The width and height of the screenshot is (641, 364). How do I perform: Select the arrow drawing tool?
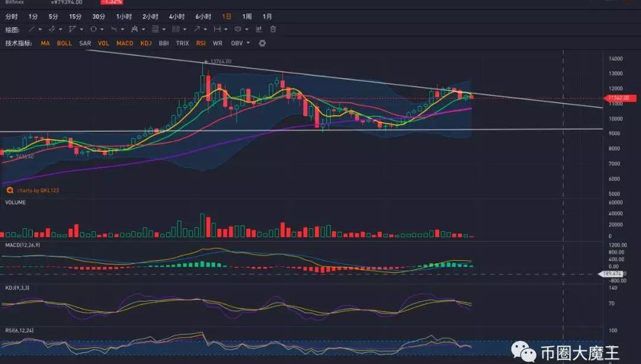(196, 29)
